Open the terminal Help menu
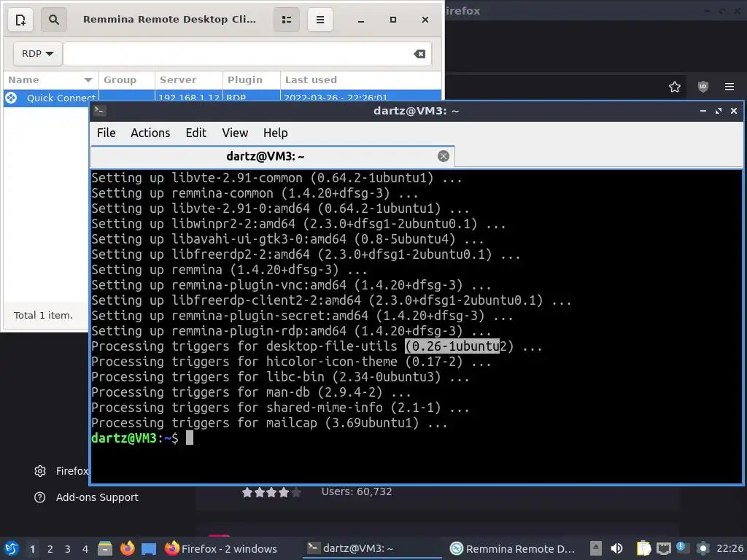The height and width of the screenshot is (560, 747). click(x=275, y=133)
